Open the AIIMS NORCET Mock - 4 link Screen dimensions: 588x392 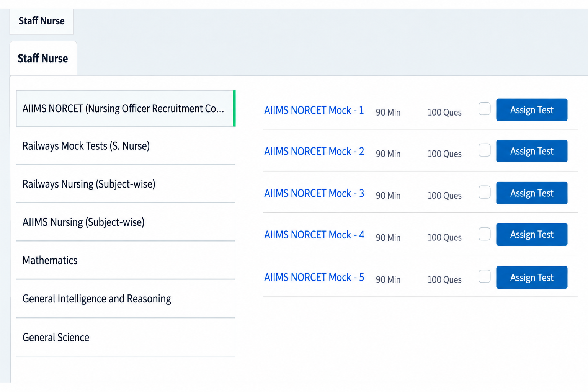[314, 235]
